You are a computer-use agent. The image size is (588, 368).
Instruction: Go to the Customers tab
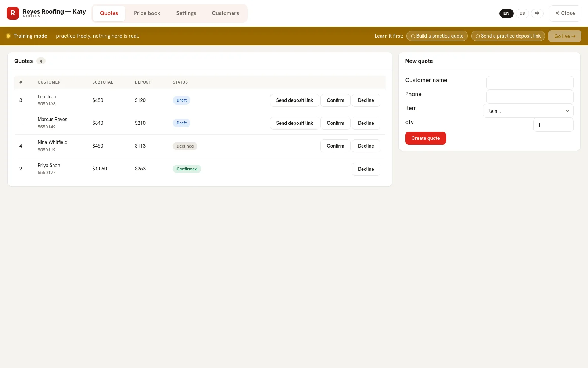pos(225,13)
